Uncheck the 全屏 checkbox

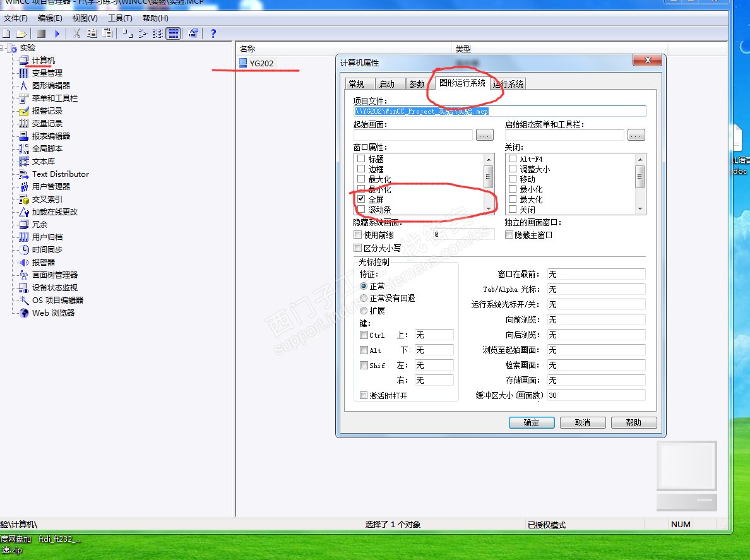click(361, 199)
